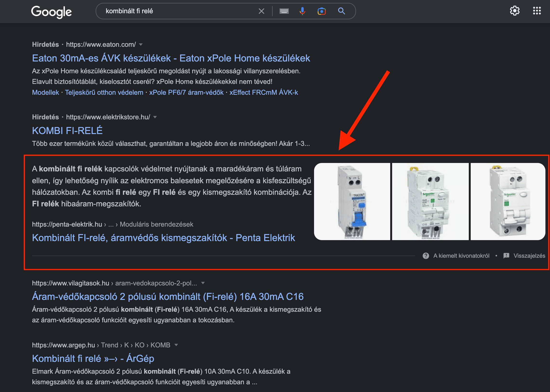550x392 pixels.
Task: Open image search with the camera icon
Action: point(322,11)
